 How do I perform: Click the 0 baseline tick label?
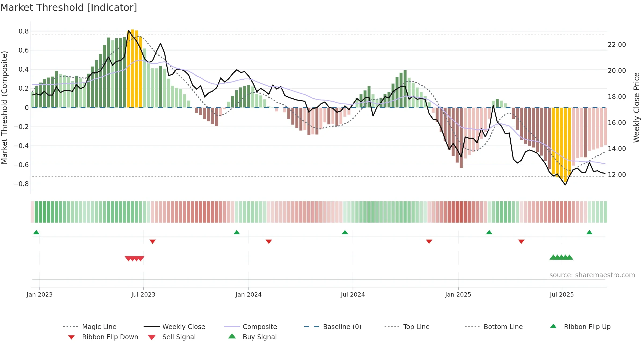[27, 108]
